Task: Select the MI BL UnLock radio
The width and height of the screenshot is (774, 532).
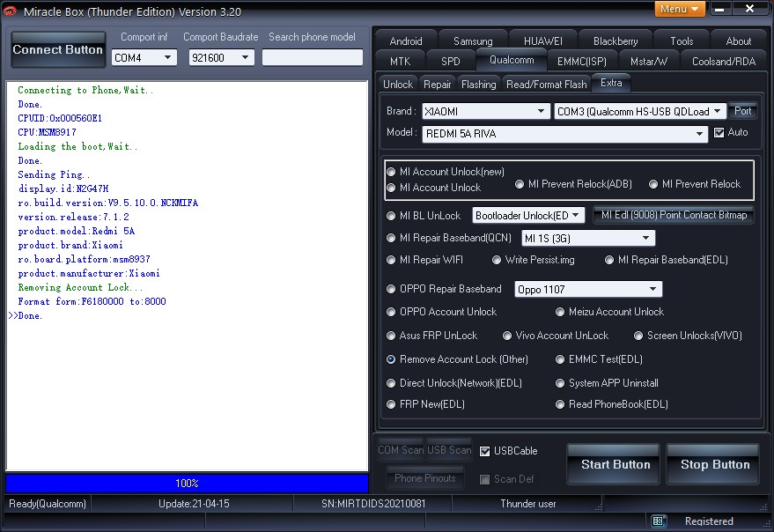Action: point(391,216)
